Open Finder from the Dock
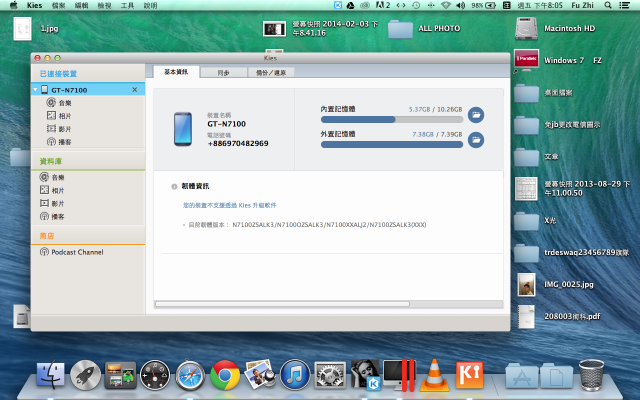The height and width of the screenshot is (400, 640). pyautogui.click(x=51, y=375)
